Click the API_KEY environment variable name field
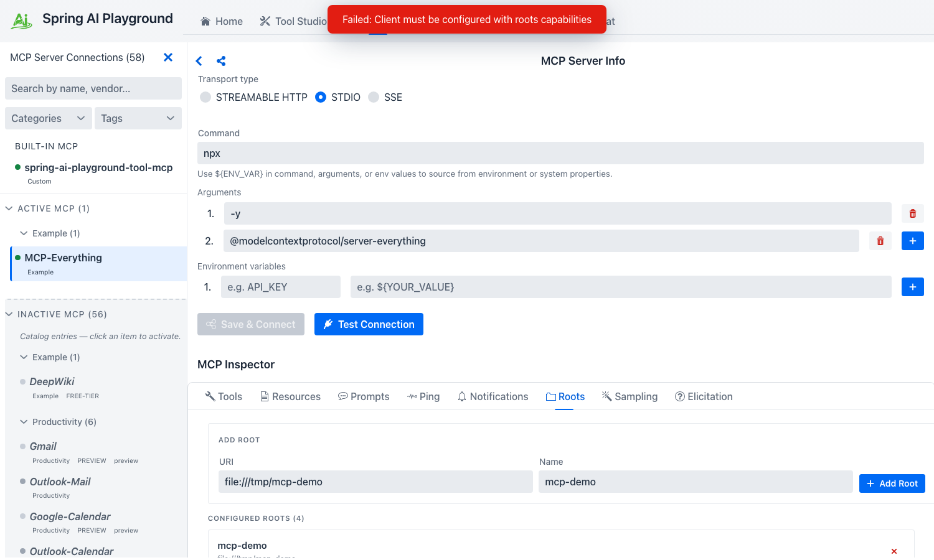The height and width of the screenshot is (560, 934). click(x=281, y=287)
